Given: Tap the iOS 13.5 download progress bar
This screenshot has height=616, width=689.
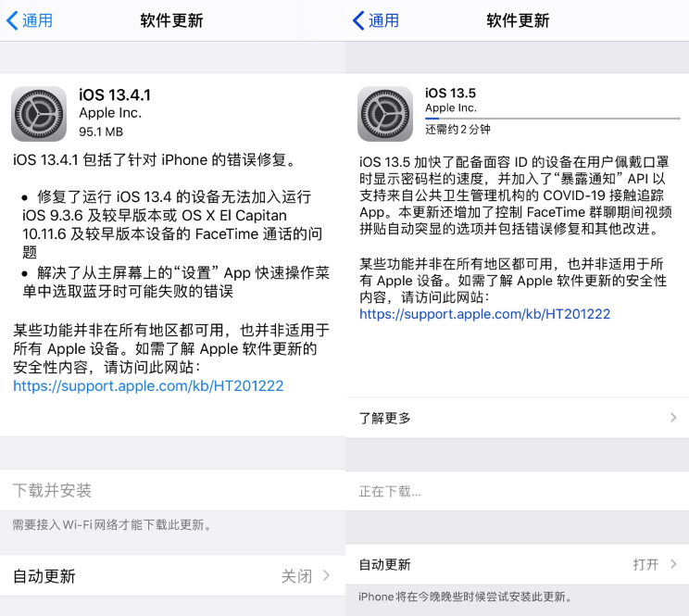Looking at the screenshot, I should (552, 119).
